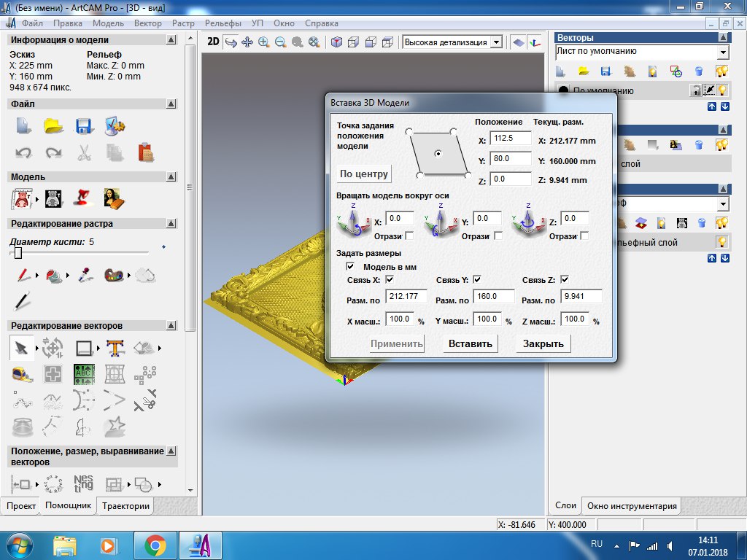Open the file explorer taskbar icon
747x560 pixels.
[x=65, y=545]
